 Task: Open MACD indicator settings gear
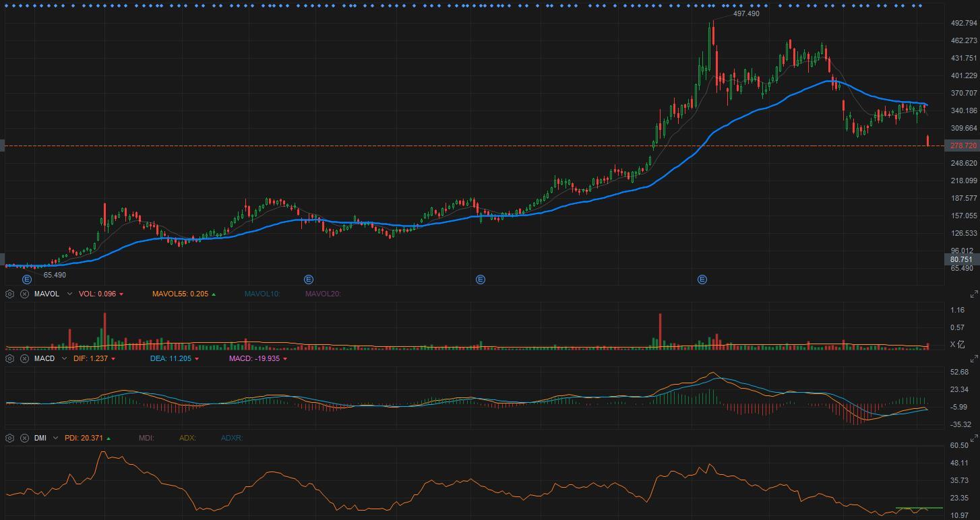tap(10, 359)
